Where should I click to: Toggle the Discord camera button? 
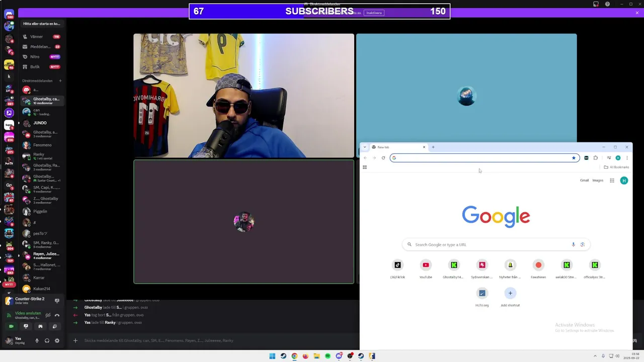[x=11, y=326]
